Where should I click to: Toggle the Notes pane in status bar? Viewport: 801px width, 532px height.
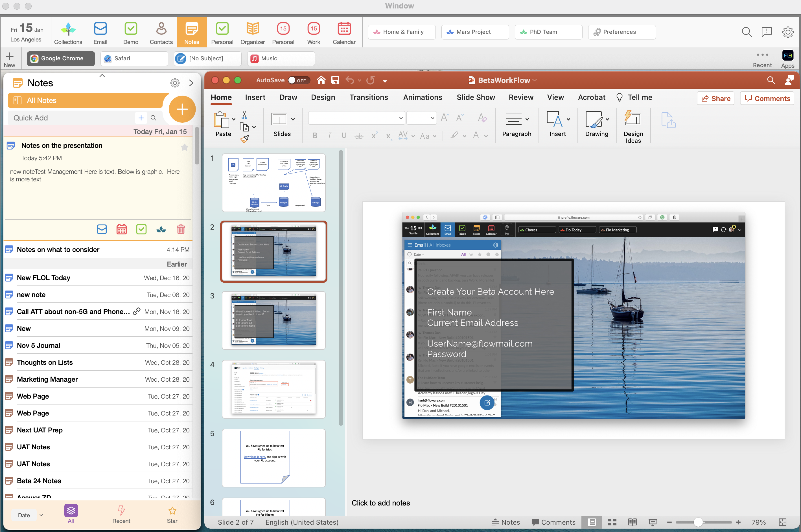[506, 522]
